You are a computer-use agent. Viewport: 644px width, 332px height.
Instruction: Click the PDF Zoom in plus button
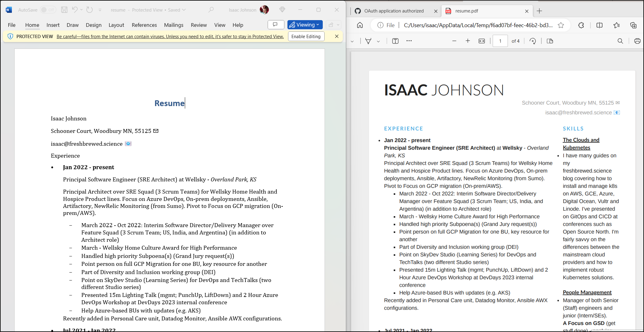pos(468,41)
